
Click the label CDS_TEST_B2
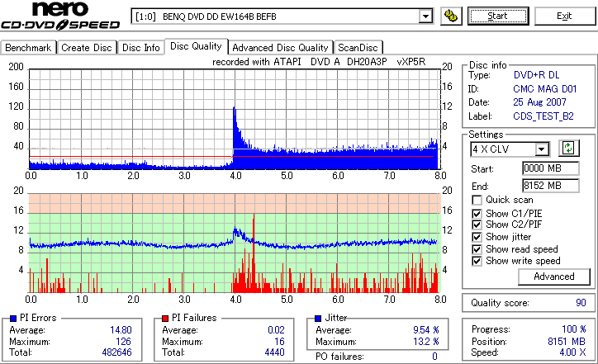[x=543, y=116]
